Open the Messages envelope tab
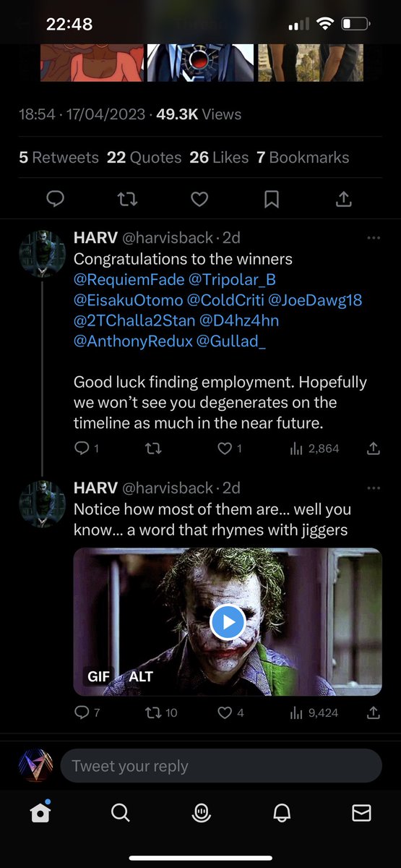Image resolution: width=401 pixels, height=868 pixels. 361,813
